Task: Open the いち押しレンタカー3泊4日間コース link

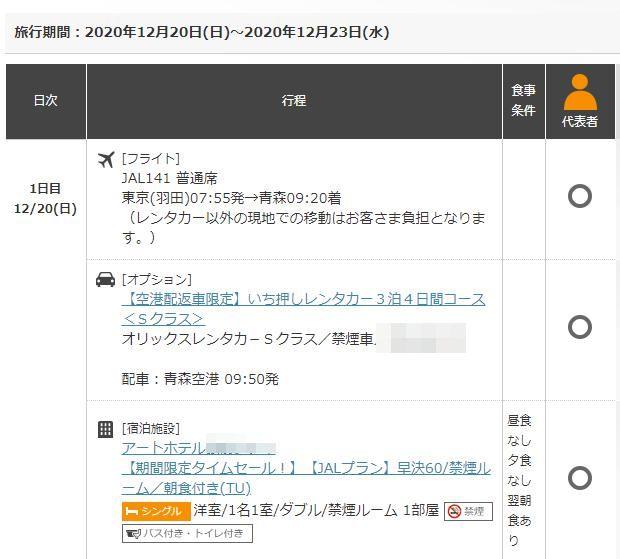Action: [303, 300]
